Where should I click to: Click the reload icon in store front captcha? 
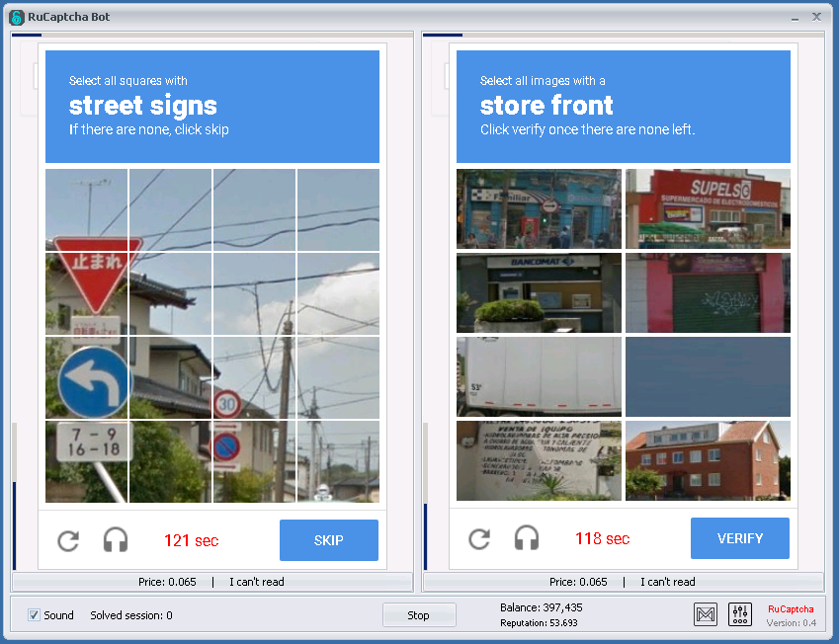coord(479,538)
